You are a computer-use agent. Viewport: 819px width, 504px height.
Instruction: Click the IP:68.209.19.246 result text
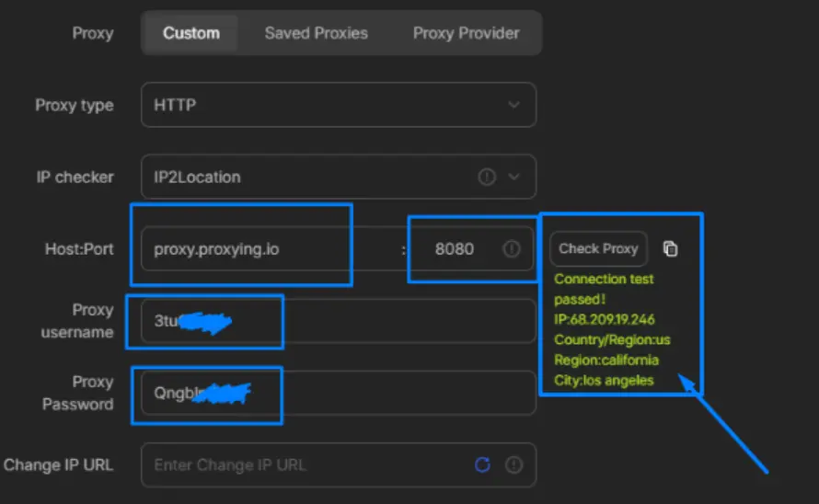pyautogui.click(x=604, y=320)
